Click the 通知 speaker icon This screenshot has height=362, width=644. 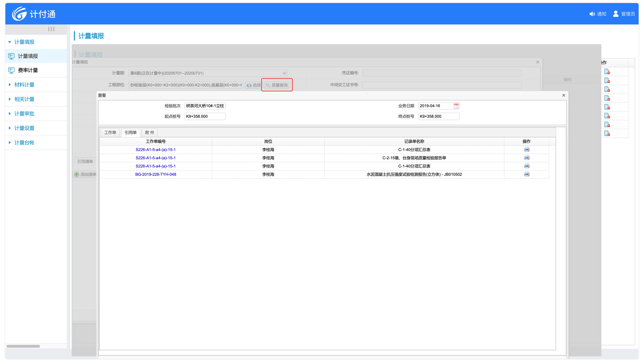click(592, 14)
